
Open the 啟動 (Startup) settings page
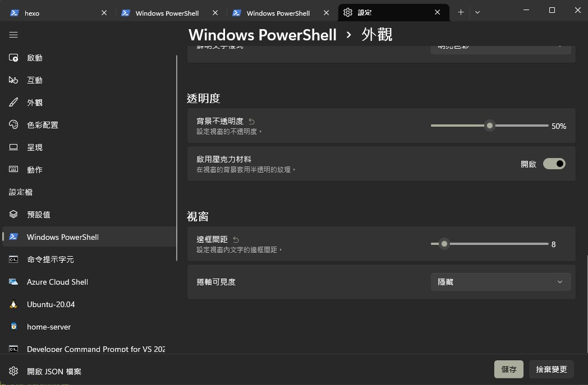point(35,58)
